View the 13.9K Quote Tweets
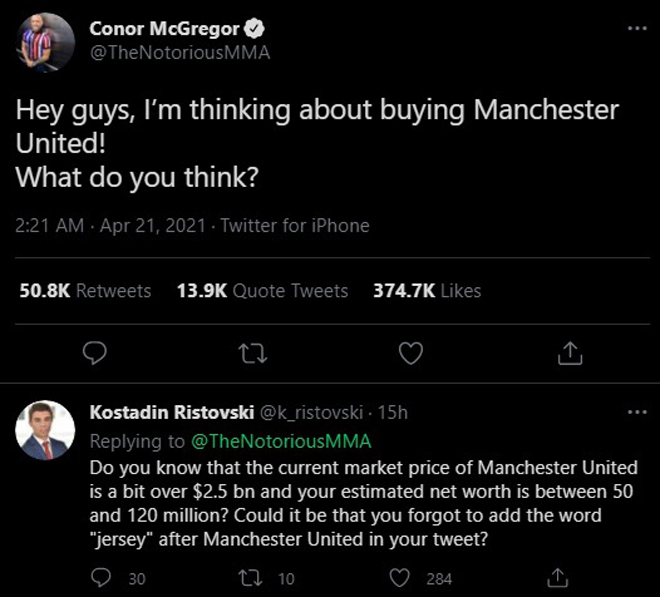This screenshot has height=597, width=660. pyautogui.click(x=262, y=291)
